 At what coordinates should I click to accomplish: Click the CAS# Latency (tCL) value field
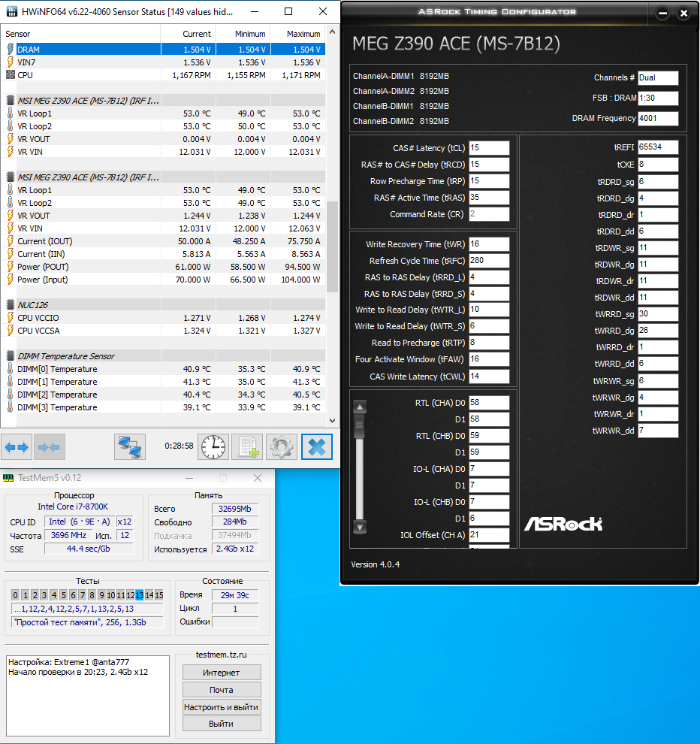pos(489,147)
